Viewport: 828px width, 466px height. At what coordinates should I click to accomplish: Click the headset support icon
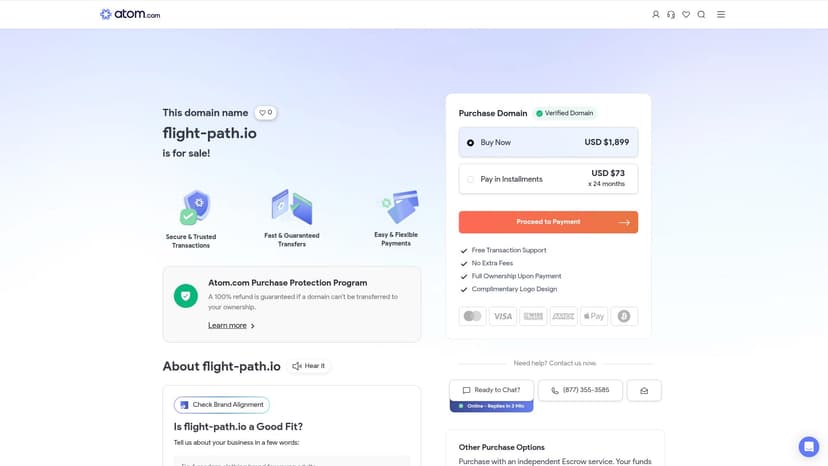click(x=671, y=14)
